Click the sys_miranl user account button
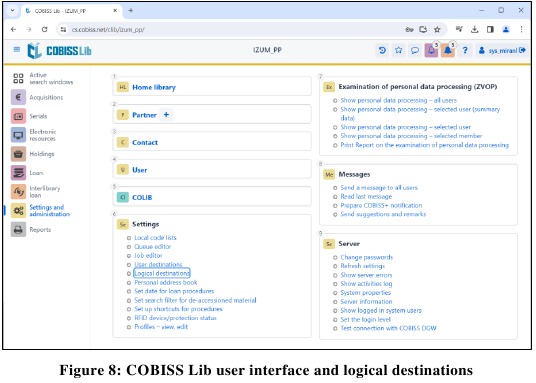 (502, 51)
